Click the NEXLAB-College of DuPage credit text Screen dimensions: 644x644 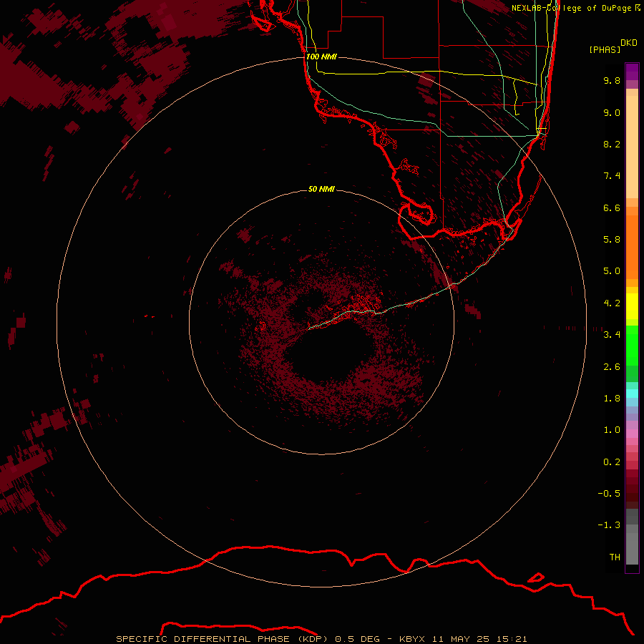point(571,8)
